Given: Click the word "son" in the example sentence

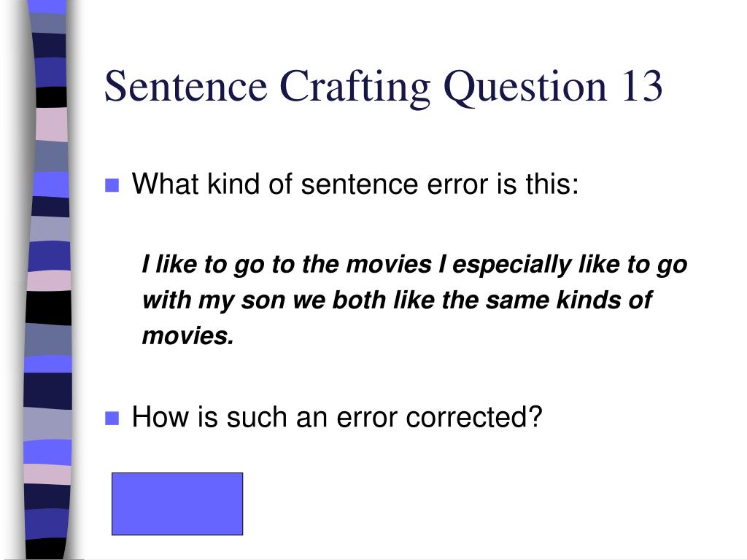Looking at the screenshot, I should (x=263, y=301).
